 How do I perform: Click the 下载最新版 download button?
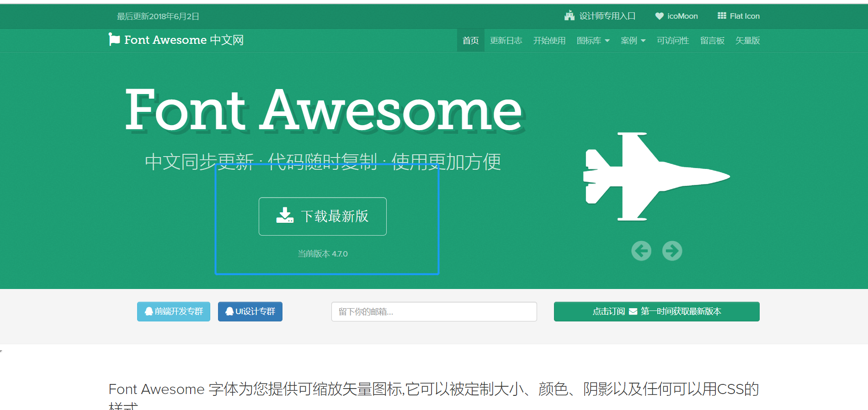323,216
